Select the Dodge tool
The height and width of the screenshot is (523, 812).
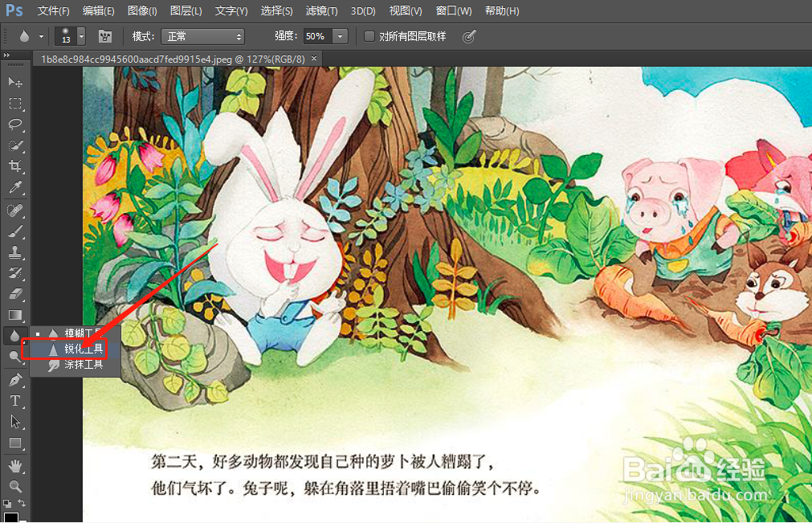(15, 356)
